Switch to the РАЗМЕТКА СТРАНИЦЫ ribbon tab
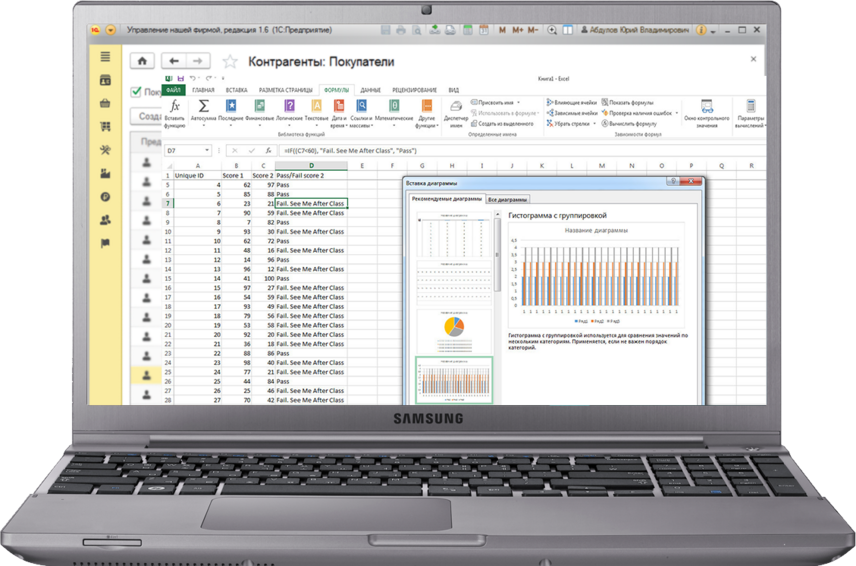856x566 pixels. click(286, 90)
